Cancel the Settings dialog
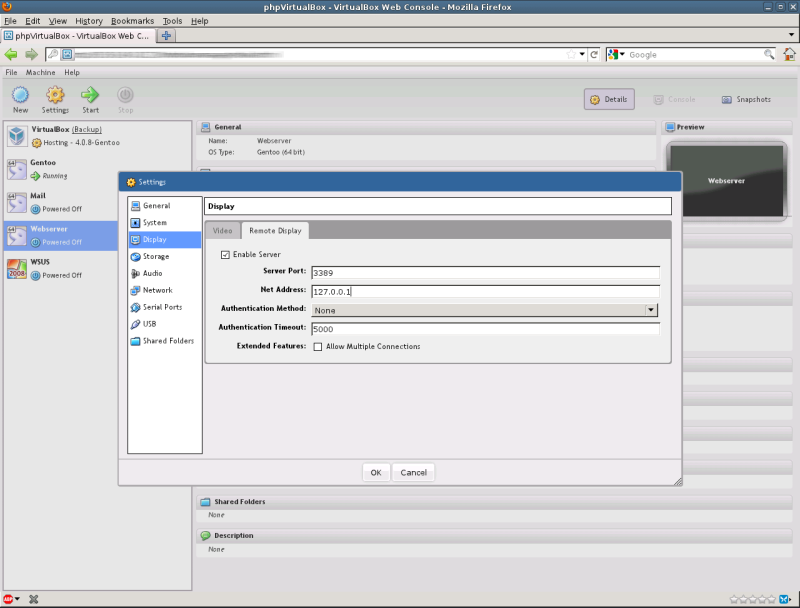 [413, 472]
